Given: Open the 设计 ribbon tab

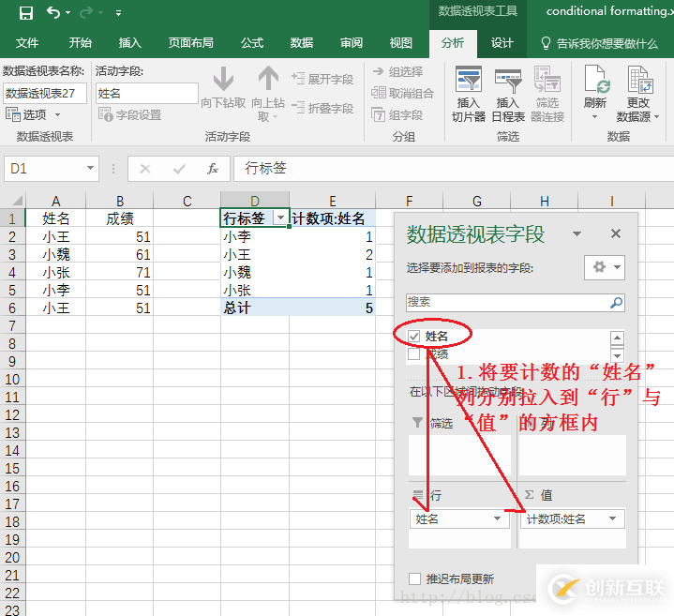Looking at the screenshot, I should click(x=502, y=43).
